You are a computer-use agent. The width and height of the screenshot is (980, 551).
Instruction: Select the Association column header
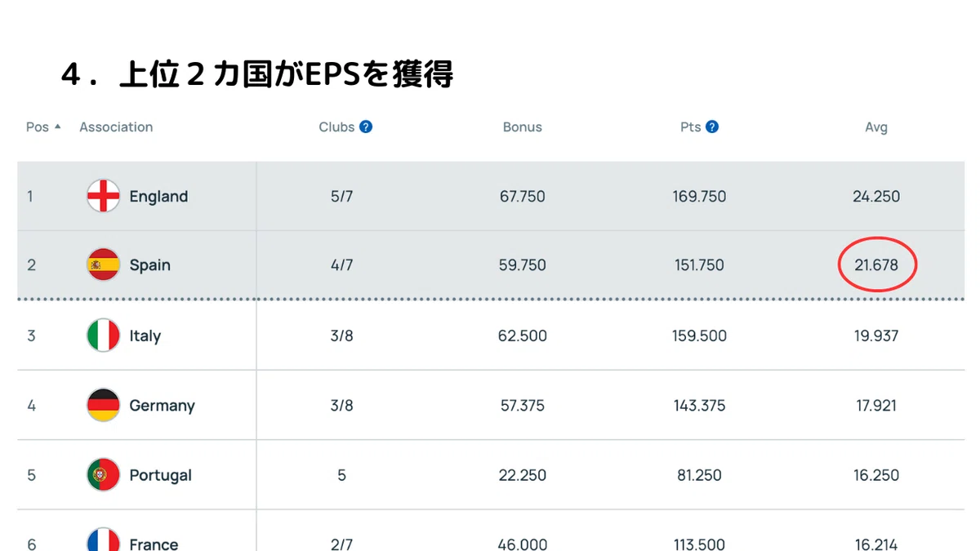coord(116,127)
